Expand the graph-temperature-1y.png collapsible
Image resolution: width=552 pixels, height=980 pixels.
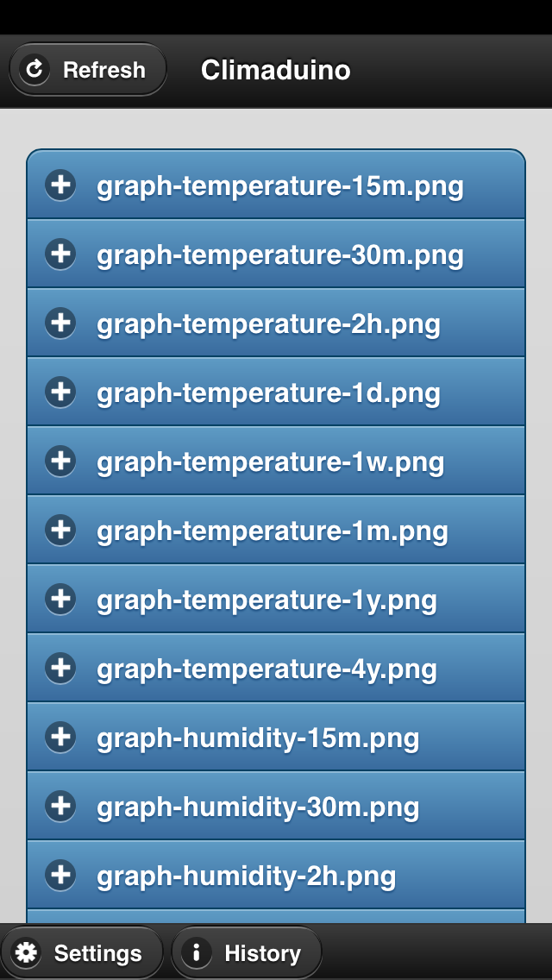pos(276,599)
